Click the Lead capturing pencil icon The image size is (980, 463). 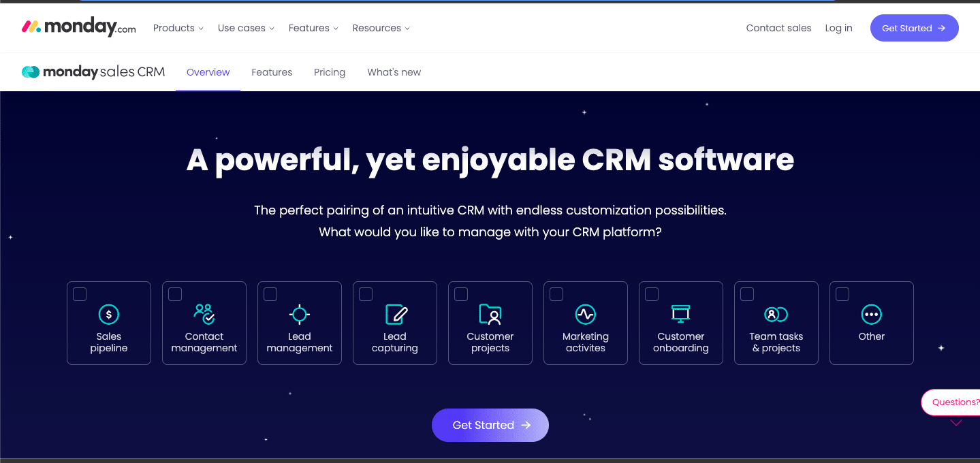click(396, 314)
